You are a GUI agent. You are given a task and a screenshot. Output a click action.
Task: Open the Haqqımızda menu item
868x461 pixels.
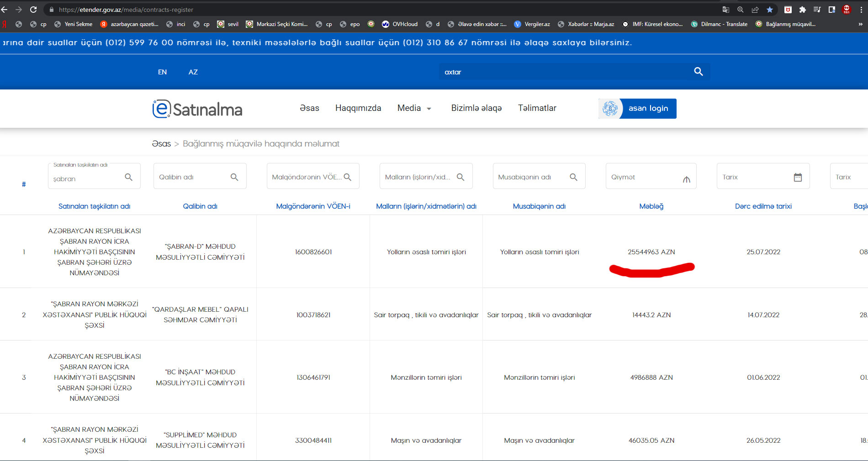coord(358,108)
